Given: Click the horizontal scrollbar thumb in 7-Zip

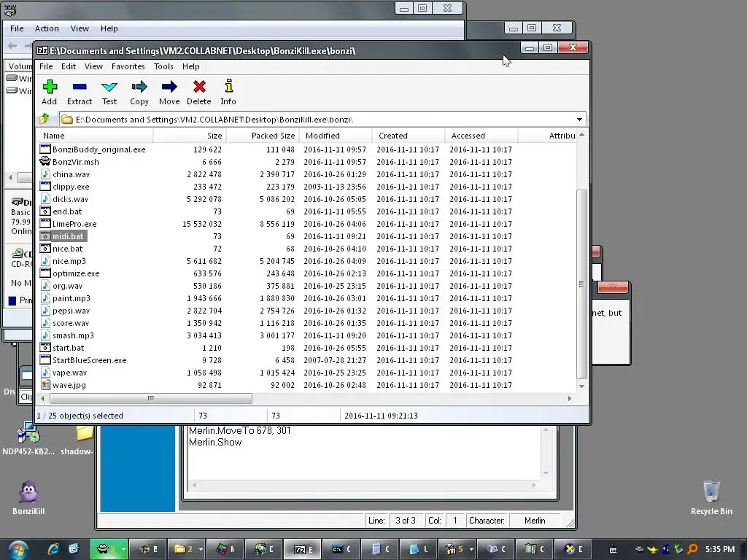Looking at the screenshot, I should tap(150, 398).
